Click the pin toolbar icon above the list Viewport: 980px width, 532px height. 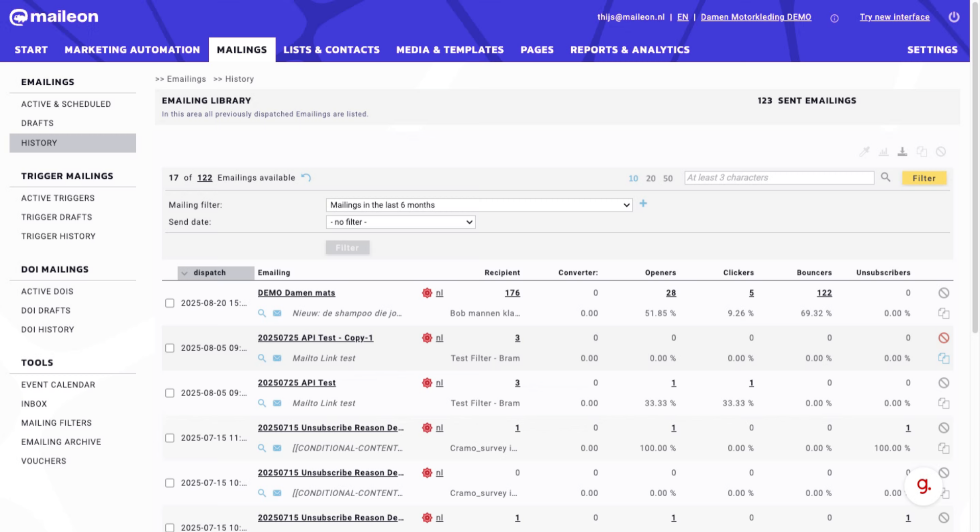(x=864, y=152)
